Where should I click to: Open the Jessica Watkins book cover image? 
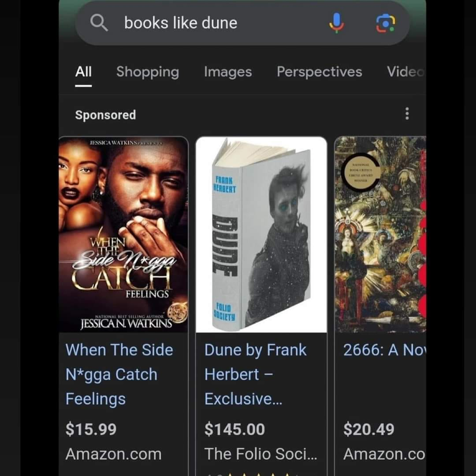click(x=123, y=234)
